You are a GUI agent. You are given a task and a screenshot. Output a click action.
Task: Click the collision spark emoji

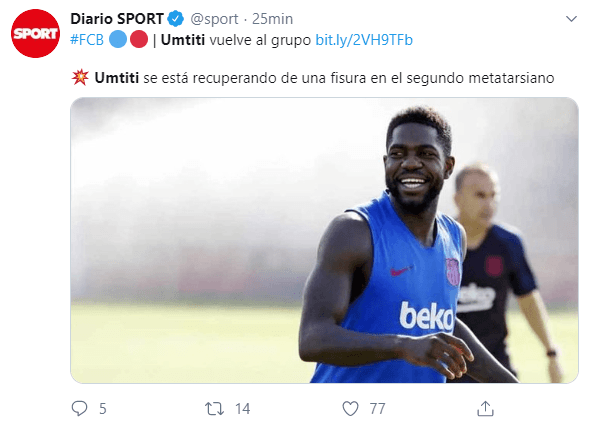click(x=80, y=78)
